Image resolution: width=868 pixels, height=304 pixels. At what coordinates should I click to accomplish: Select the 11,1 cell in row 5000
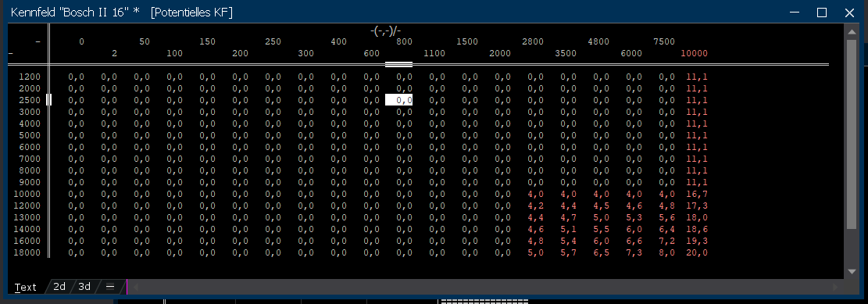(697, 136)
